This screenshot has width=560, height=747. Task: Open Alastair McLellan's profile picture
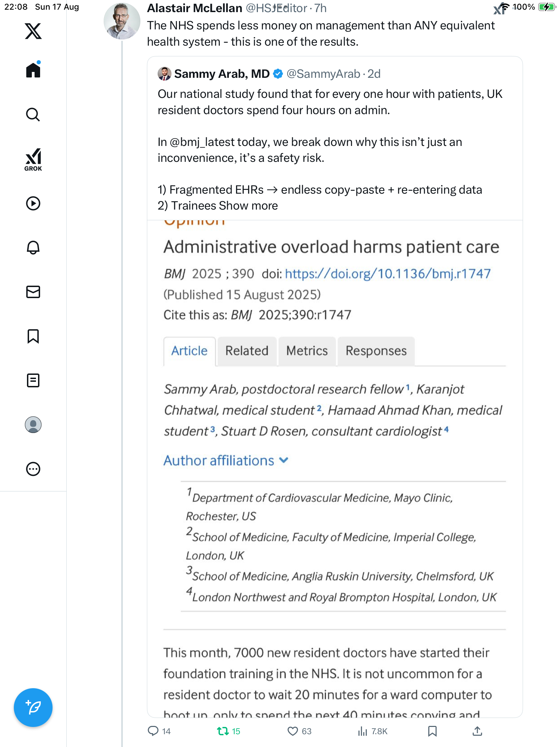(x=122, y=21)
